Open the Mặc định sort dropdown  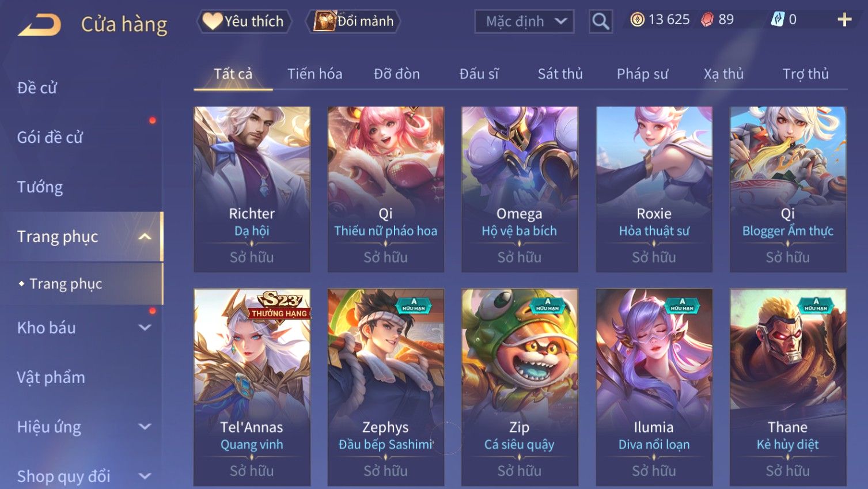tap(524, 22)
